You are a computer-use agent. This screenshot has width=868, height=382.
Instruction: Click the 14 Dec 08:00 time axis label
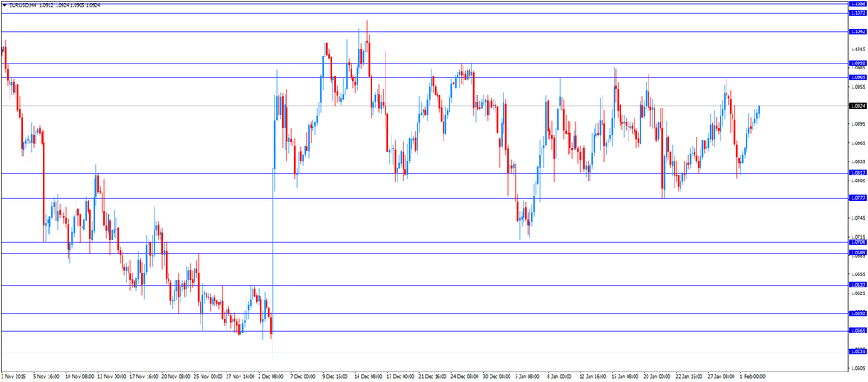pos(367,376)
